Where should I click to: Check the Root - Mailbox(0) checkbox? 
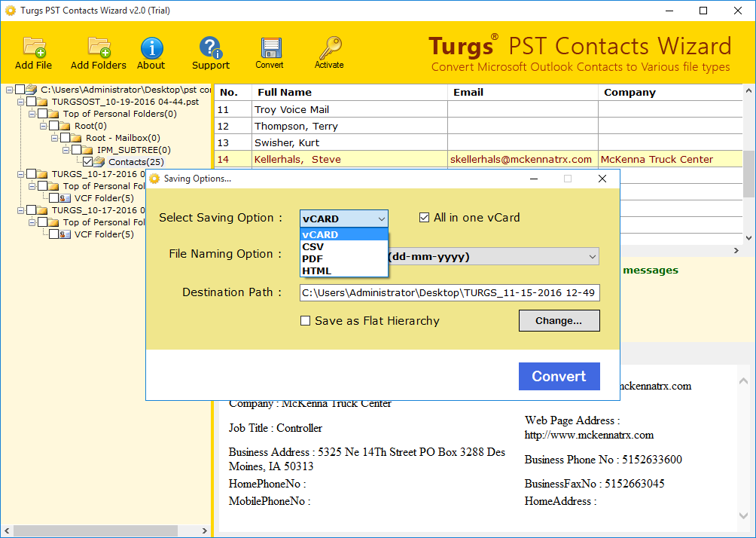pyautogui.click(x=65, y=138)
